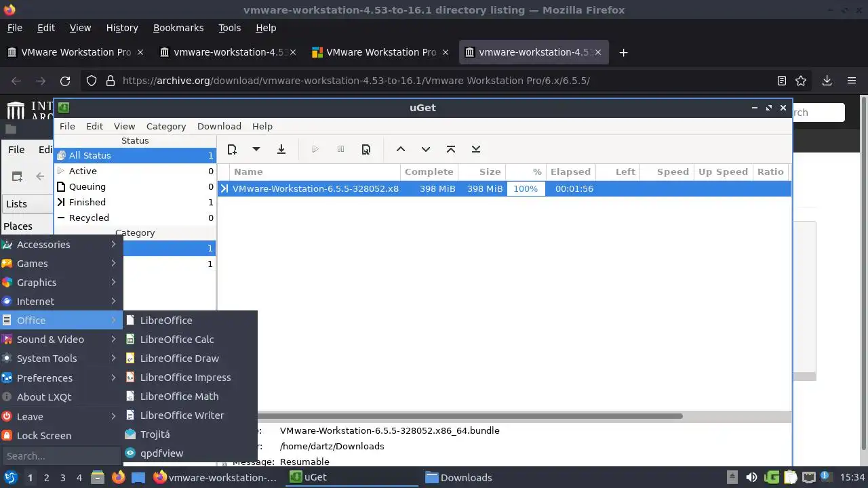Click the application menu search field
Screen dimensions: 868x488
pyautogui.click(x=61, y=455)
